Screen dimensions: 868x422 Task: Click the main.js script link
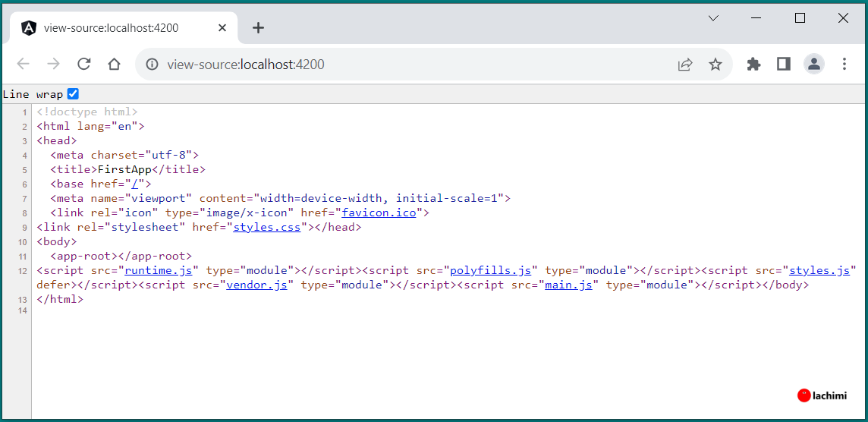click(568, 285)
